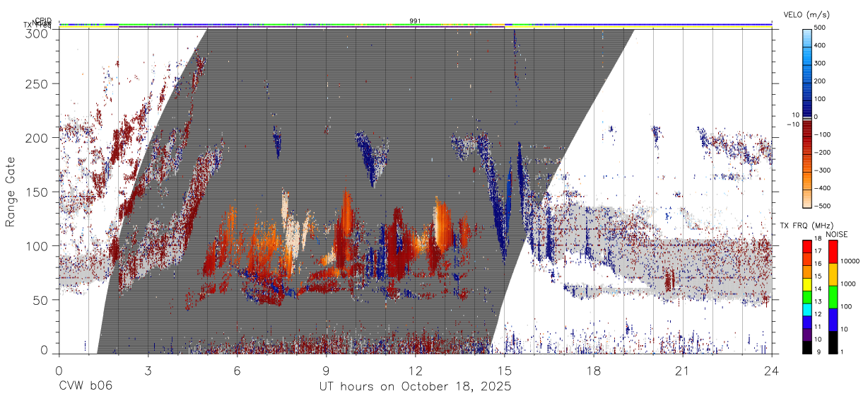Click the NOISE legend title

pyautogui.click(x=836, y=233)
